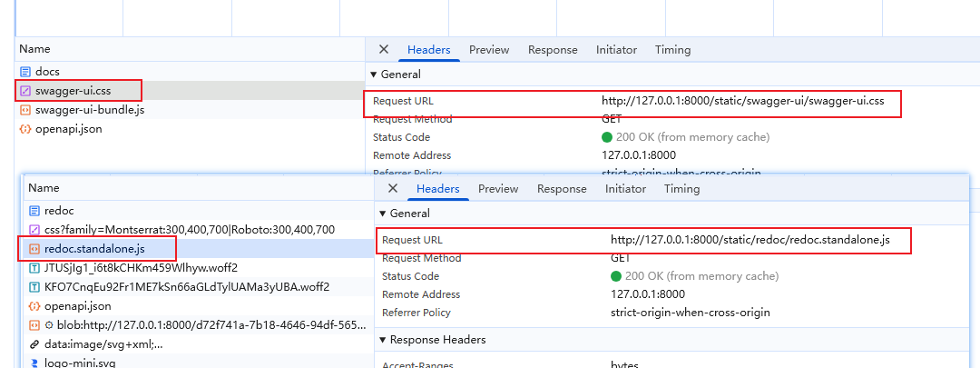Select the docs request row
This screenshot has height=368, width=980.
[190, 72]
